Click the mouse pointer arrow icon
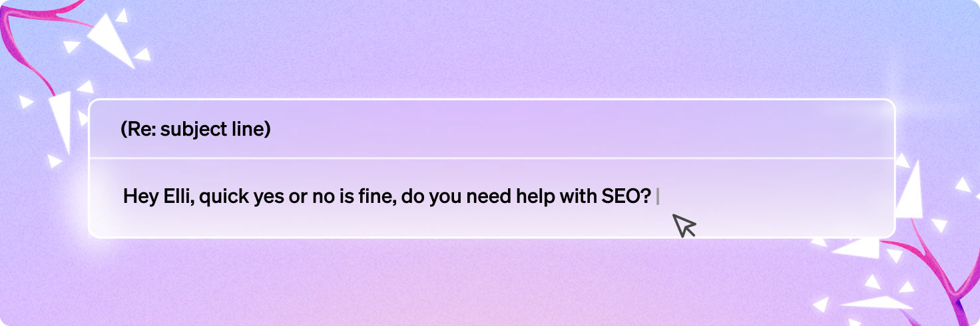 [684, 226]
